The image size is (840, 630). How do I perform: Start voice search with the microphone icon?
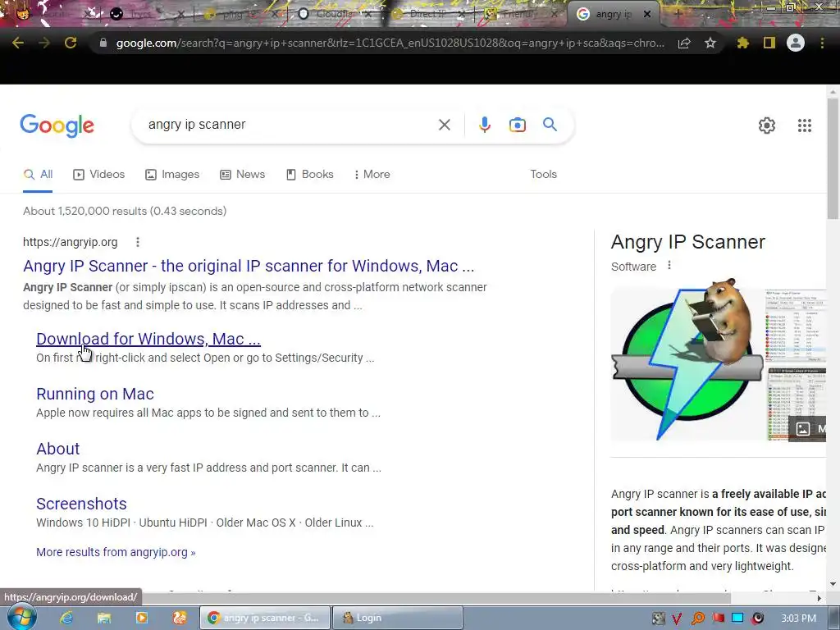coord(484,125)
